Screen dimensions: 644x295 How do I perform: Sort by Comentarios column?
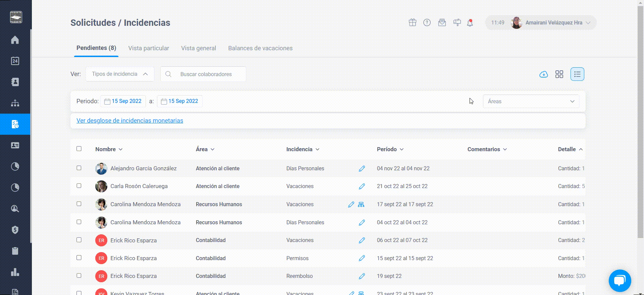coord(487,149)
